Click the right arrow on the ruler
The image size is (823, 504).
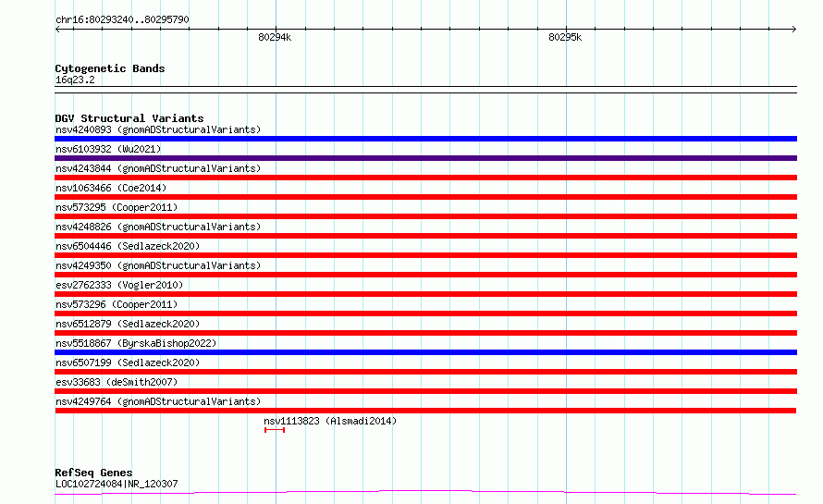(x=793, y=30)
